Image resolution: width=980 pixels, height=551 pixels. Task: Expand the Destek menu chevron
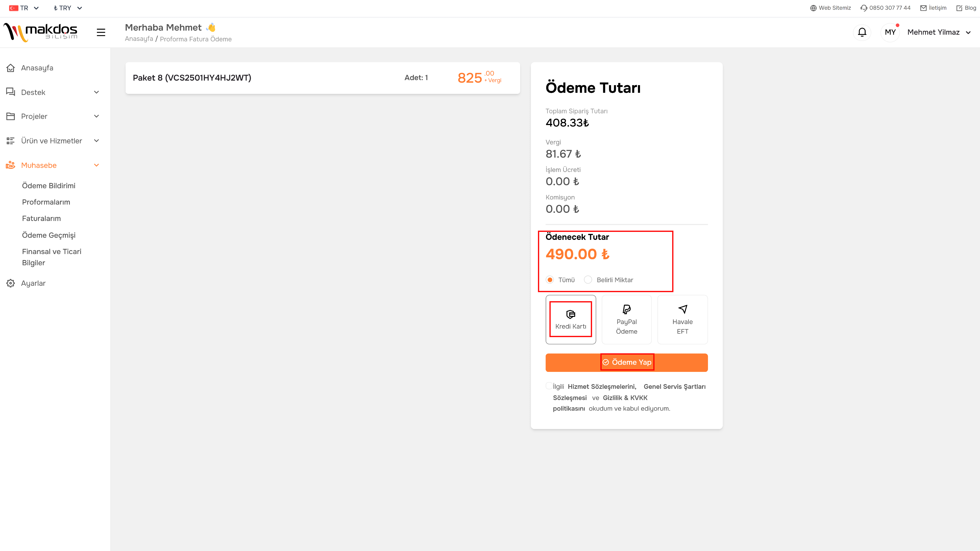(x=97, y=92)
